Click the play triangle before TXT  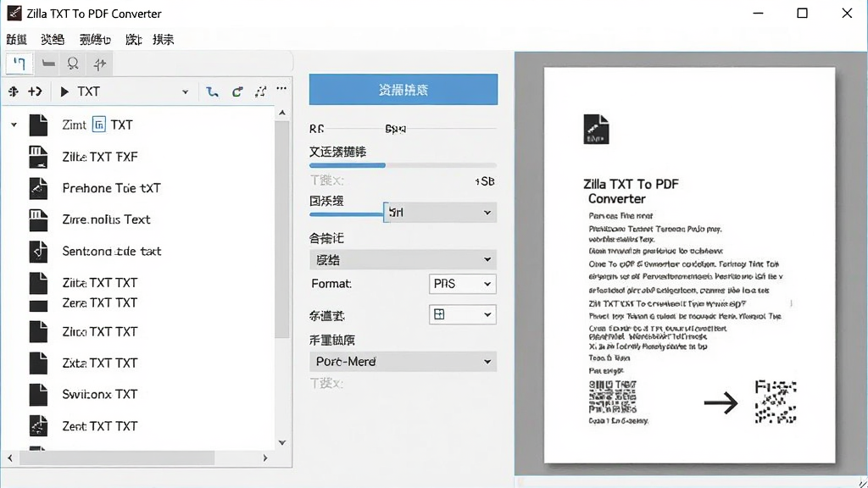pos(64,91)
